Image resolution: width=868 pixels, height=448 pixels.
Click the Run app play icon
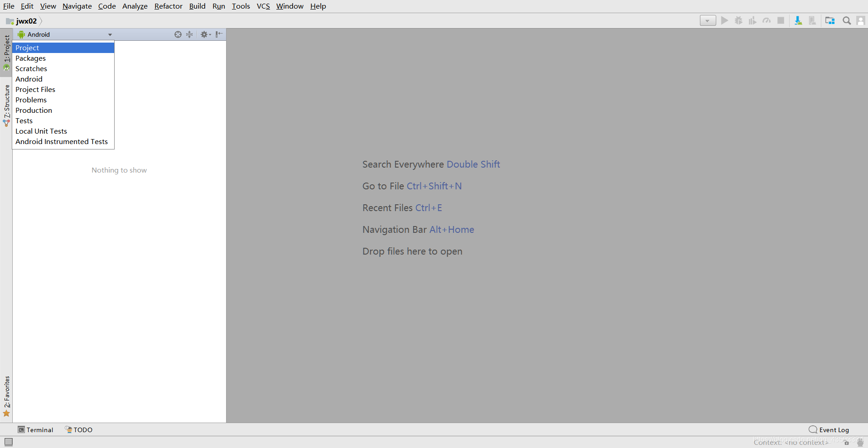pos(724,20)
